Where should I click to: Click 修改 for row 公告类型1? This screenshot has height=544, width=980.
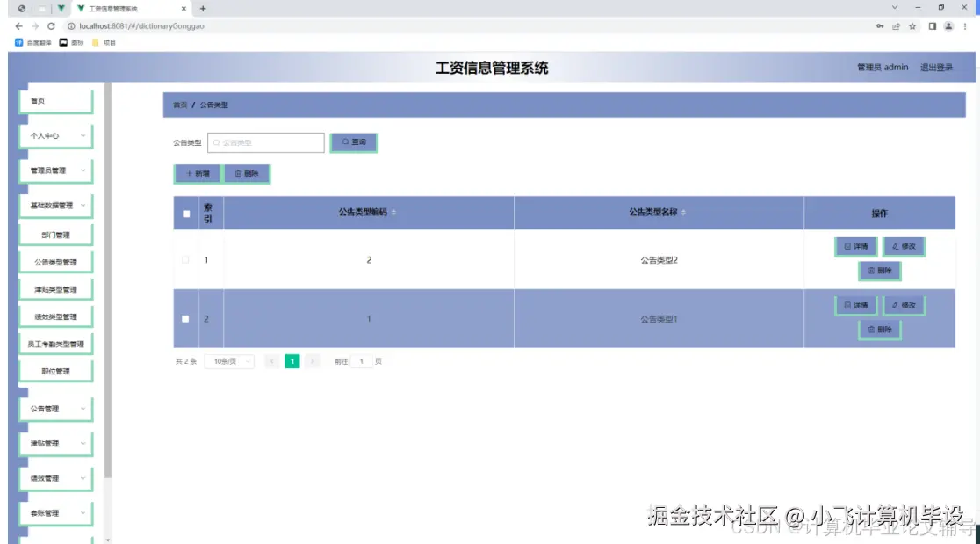coord(904,305)
